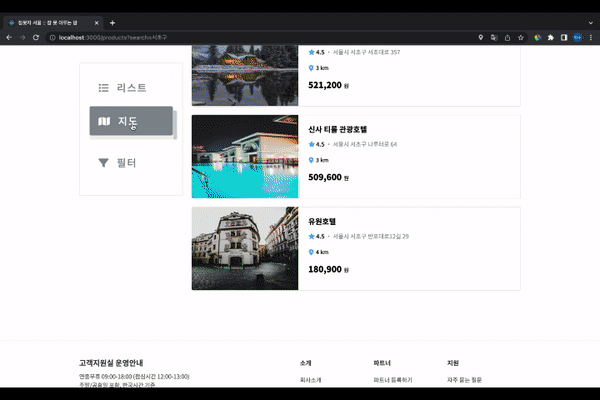Close the current browser tab

(96, 23)
